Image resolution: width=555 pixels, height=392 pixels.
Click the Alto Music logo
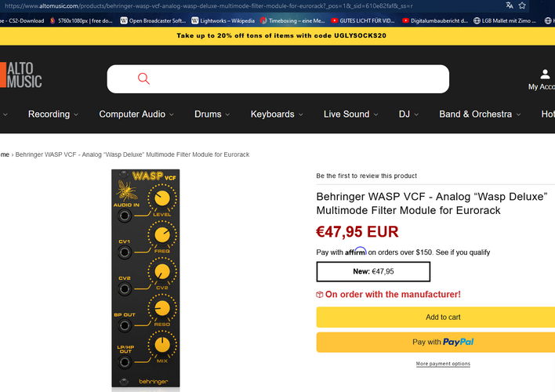click(x=21, y=74)
